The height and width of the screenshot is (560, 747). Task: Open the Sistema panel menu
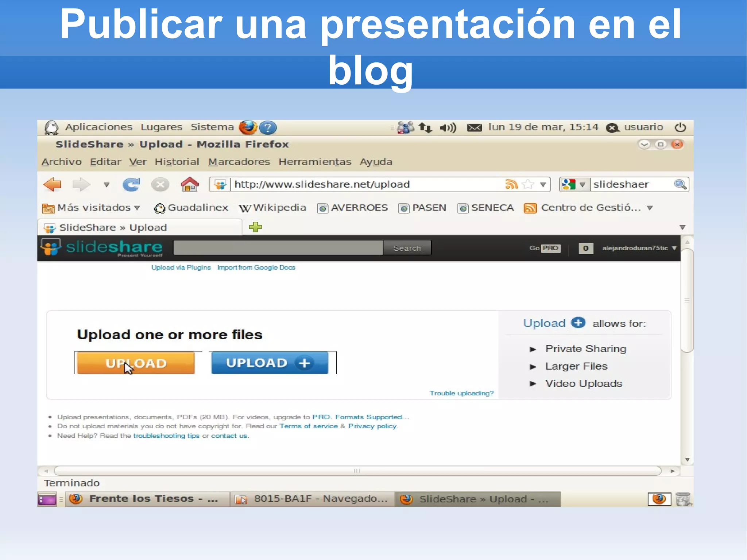(212, 127)
